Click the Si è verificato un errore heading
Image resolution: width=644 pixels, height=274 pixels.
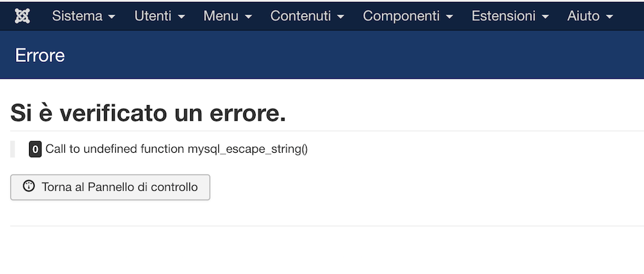(148, 113)
